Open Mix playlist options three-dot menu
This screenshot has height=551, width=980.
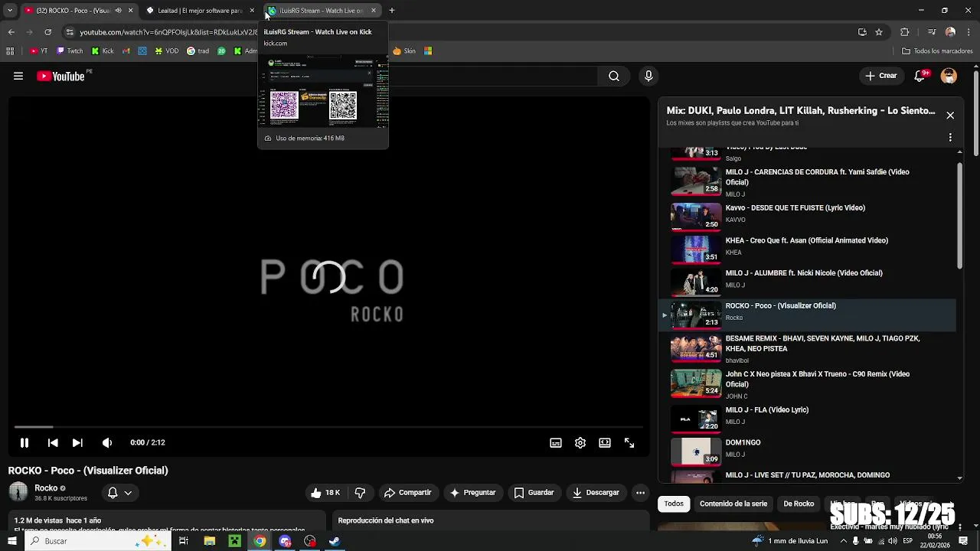pyautogui.click(x=950, y=138)
